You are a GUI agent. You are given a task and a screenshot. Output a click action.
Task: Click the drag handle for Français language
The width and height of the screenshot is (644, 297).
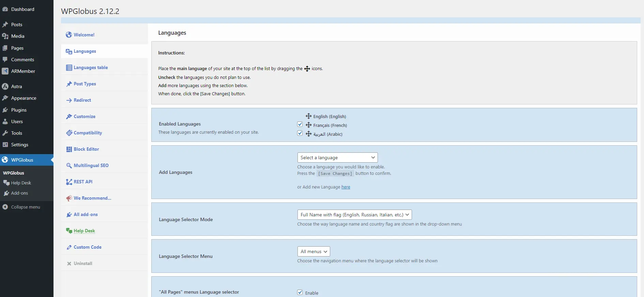click(x=308, y=125)
